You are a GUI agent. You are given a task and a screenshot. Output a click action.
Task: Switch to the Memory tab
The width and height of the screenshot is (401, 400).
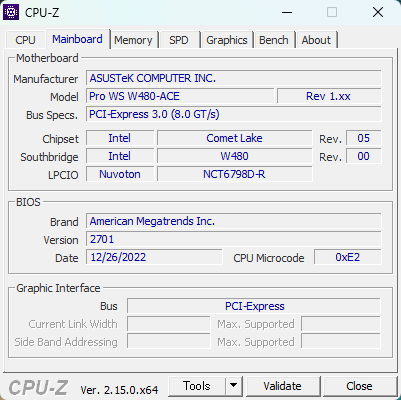[x=133, y=40]
